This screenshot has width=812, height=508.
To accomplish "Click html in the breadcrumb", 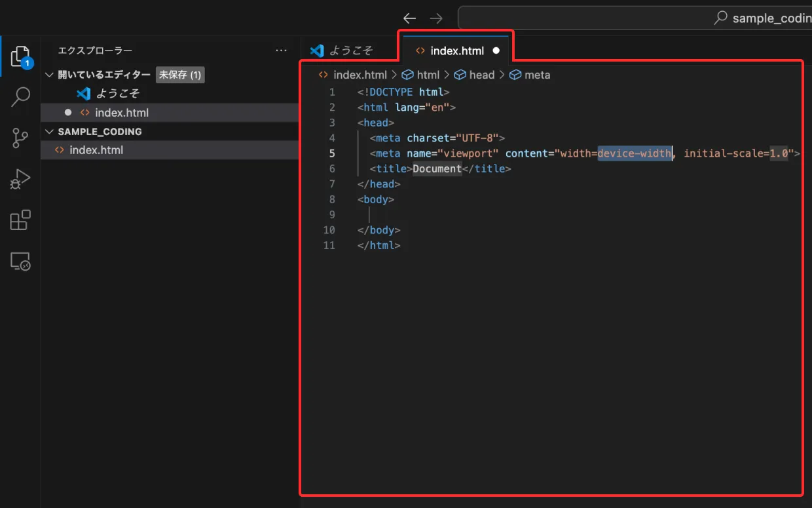I will click(x=428, y=75).
